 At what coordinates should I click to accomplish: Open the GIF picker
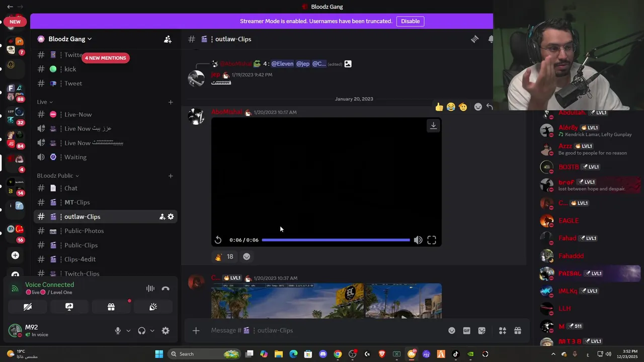[x=467, y=331]
